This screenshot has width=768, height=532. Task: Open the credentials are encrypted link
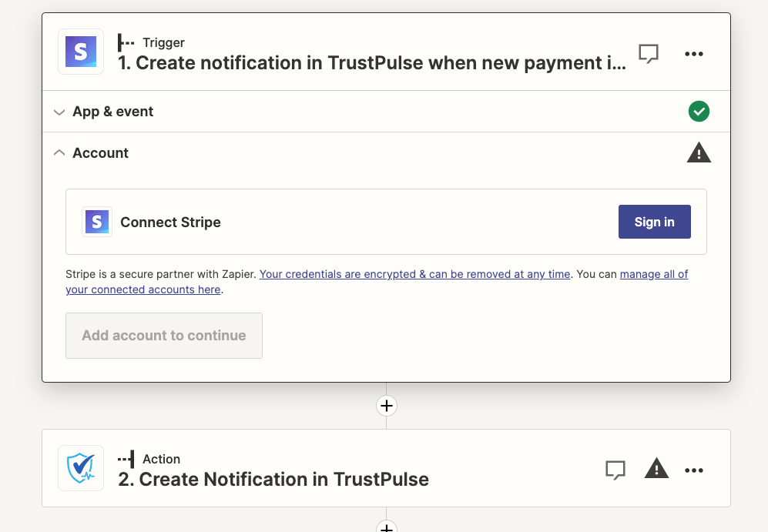click(x=414, y=274)
